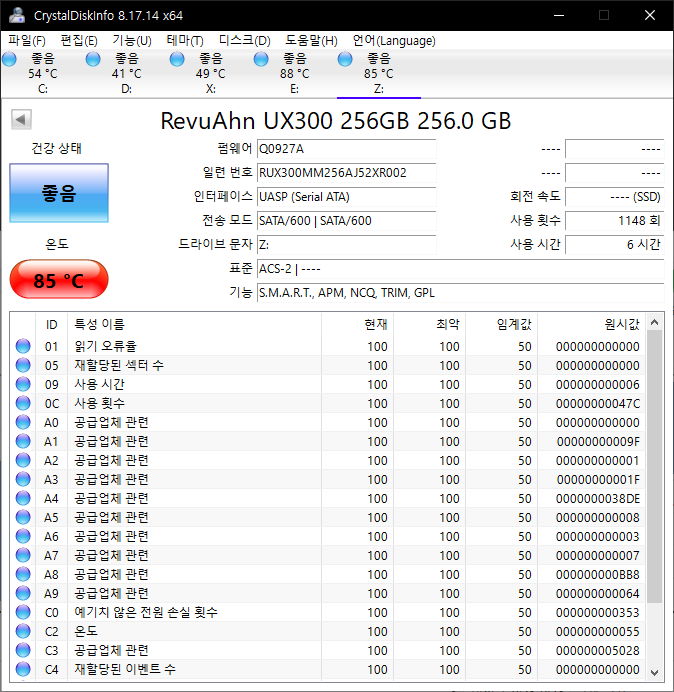Click the interface field UASP (Serial ATA)
Viewport: 674px width, 692px height.
pos(346,196)
